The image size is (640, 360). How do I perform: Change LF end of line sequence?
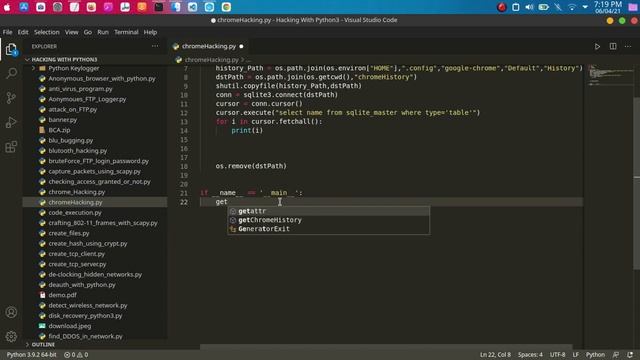coord(576,355)
